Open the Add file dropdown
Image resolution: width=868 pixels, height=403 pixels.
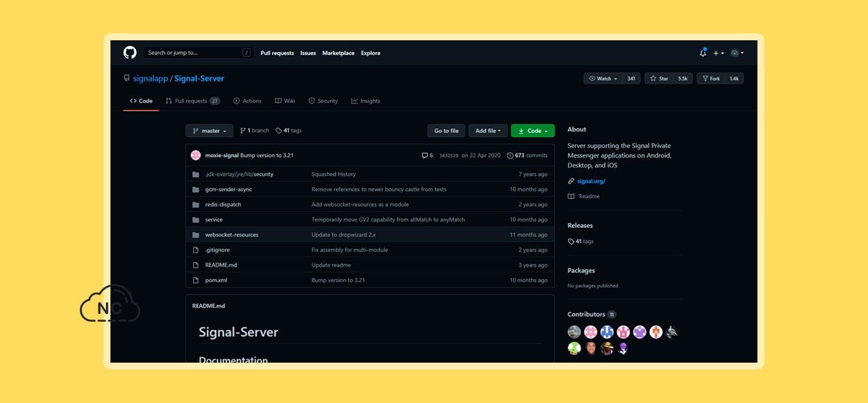(488, 131)
